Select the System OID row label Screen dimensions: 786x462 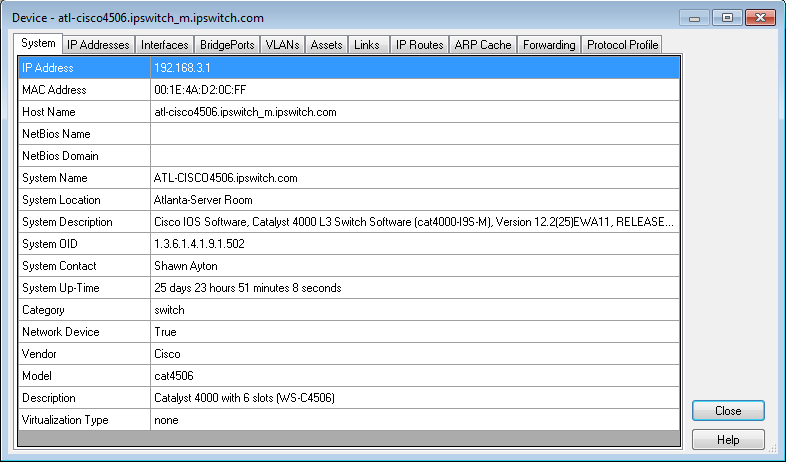(x=84, y=244)
